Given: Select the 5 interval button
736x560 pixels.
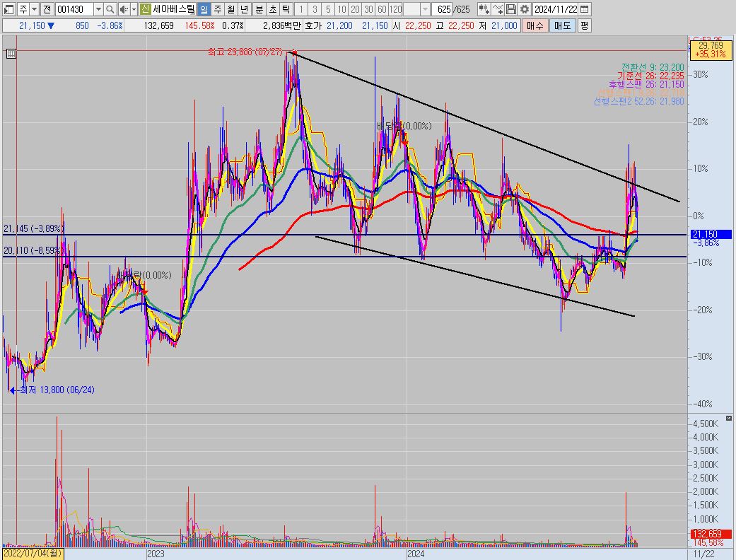Looking at the screenshot, I should [x=328, y=9].
